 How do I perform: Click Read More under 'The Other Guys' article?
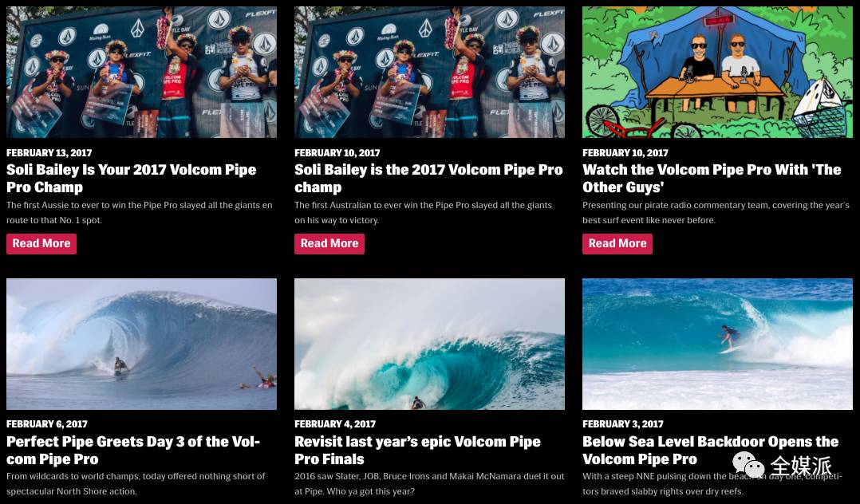tap(617, 243)
